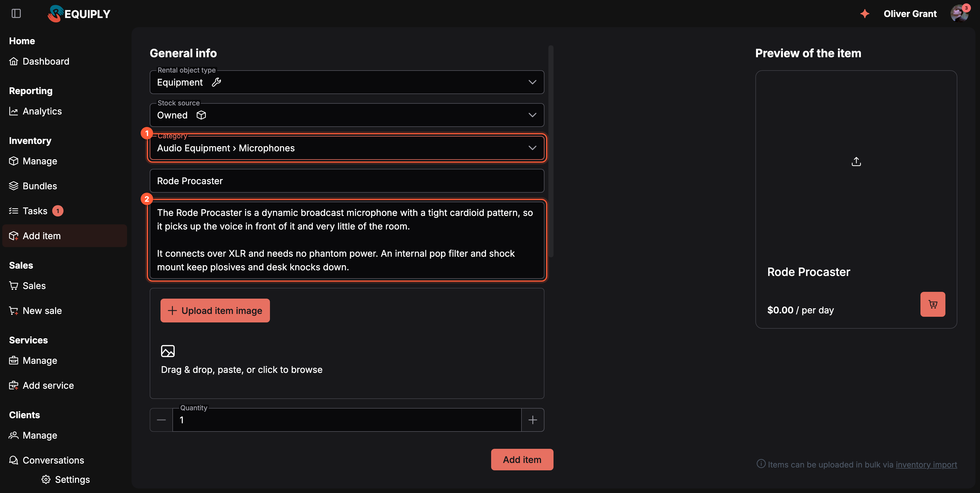Click the add-to-cart button in preview
The image size is (980, 493).
click(932, 304)
